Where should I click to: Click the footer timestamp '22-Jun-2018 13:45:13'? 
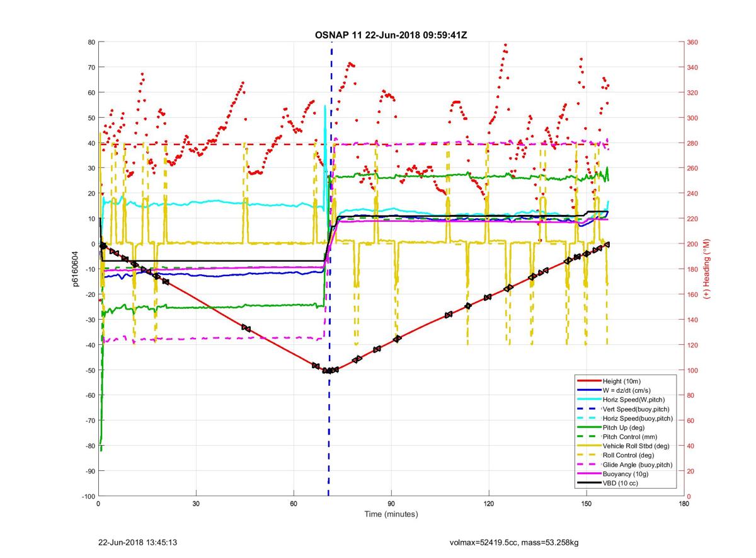[137, 542]
